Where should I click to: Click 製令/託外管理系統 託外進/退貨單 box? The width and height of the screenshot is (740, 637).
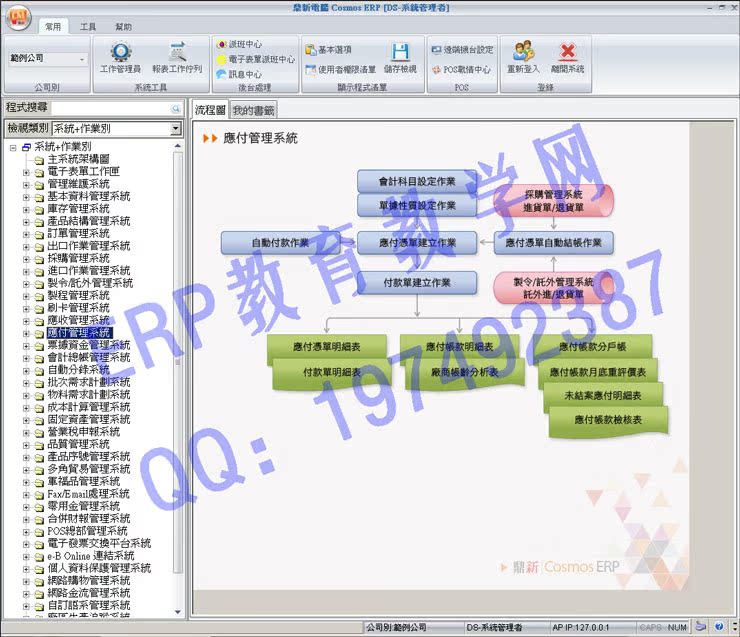point(554,288)
